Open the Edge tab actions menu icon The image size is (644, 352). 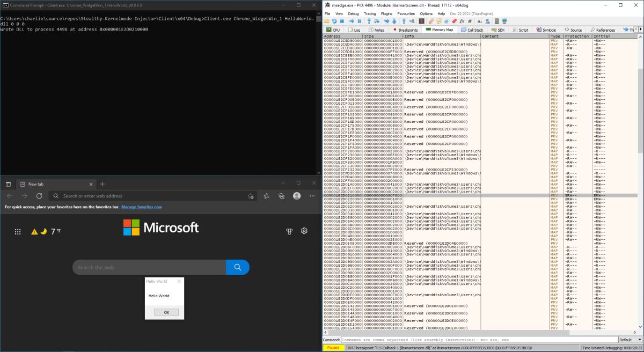9,184
